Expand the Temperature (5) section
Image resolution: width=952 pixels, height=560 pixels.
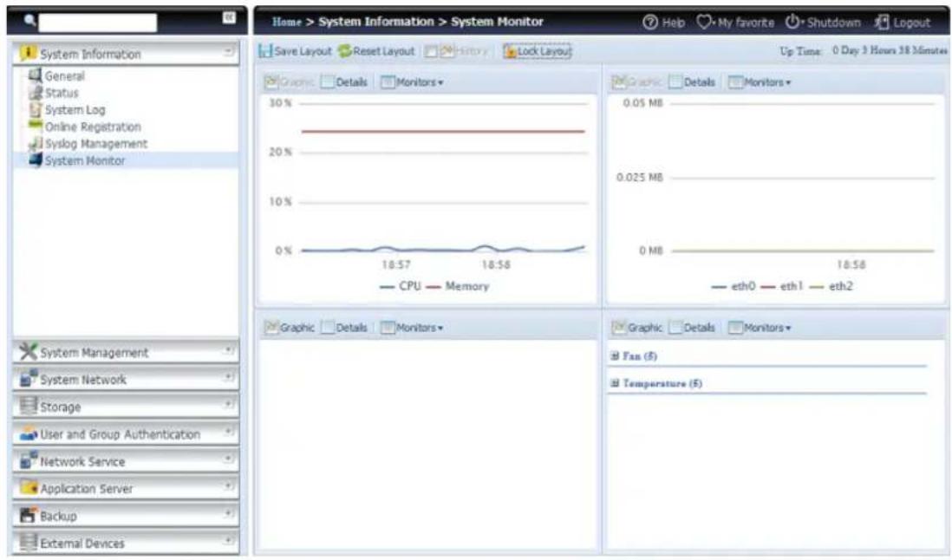click(615, 383)
